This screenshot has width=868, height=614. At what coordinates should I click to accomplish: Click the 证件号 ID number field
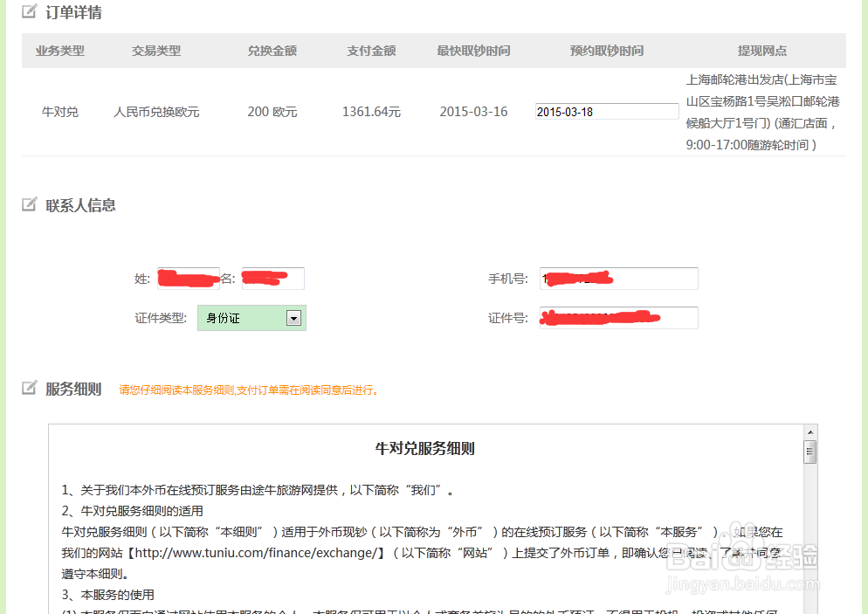click(618, 318)
